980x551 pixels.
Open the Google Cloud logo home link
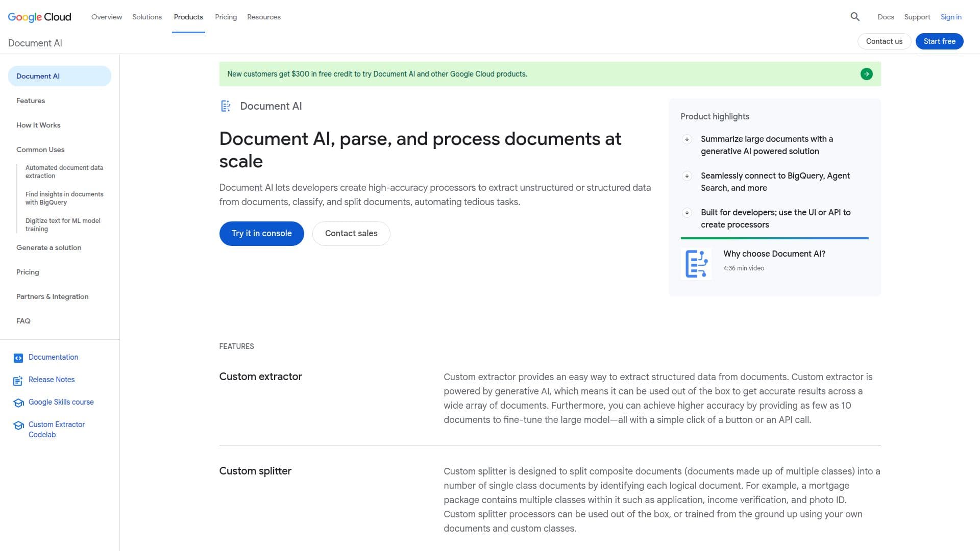40,17
